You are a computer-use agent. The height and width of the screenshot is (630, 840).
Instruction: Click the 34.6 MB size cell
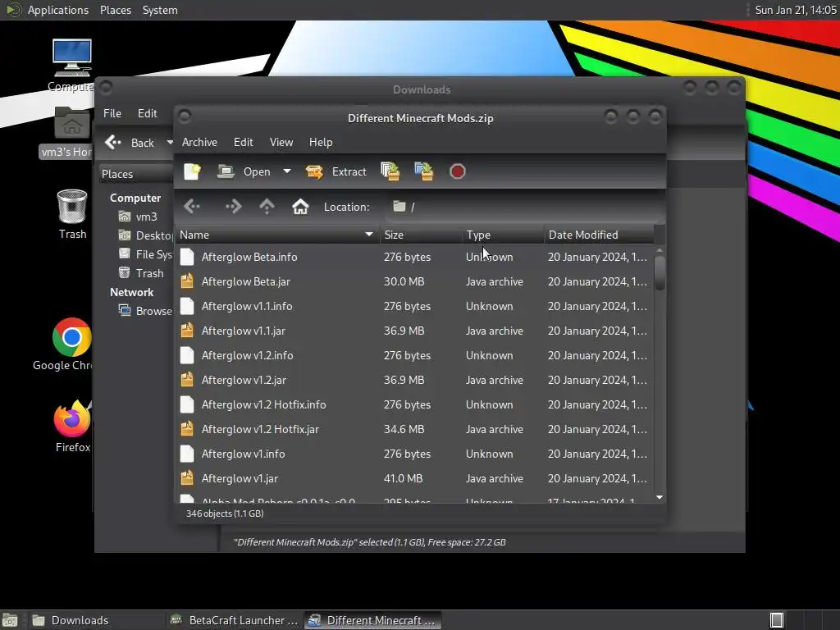404,429
